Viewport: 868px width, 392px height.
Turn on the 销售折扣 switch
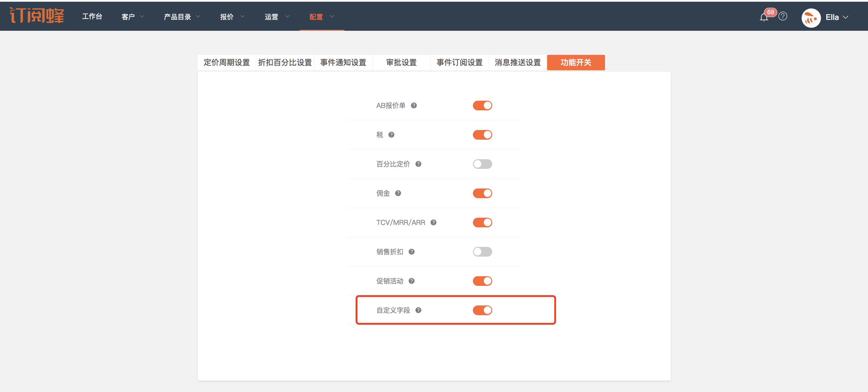[x=482, y=252]
